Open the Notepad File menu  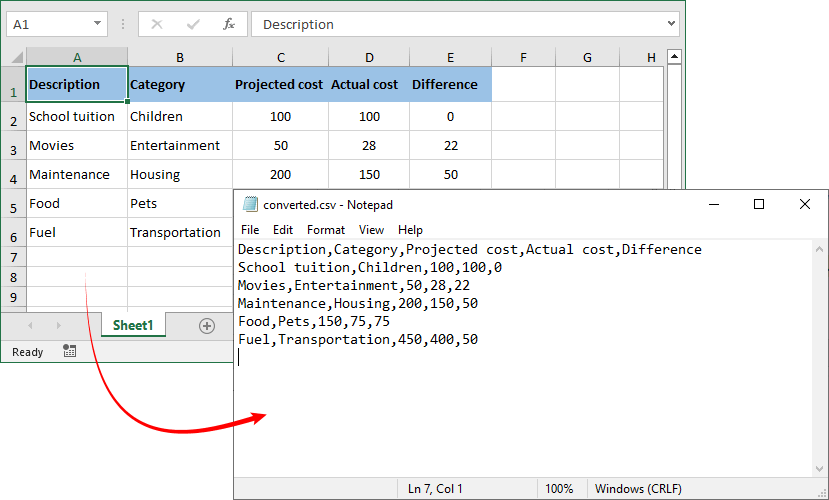[250, 230]
